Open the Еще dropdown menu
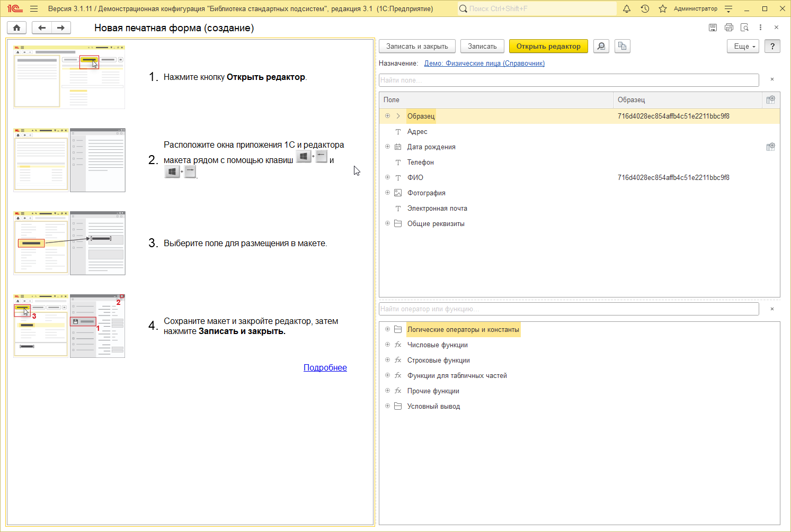The width and height of the screenshot is (791, 532). 743,46
